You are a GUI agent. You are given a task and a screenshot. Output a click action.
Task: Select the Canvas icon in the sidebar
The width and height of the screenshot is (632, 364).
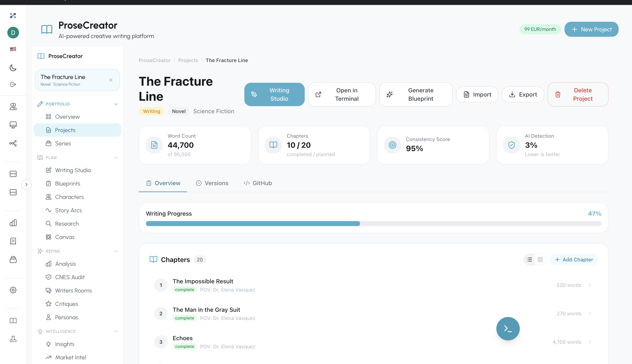(49, 237)
